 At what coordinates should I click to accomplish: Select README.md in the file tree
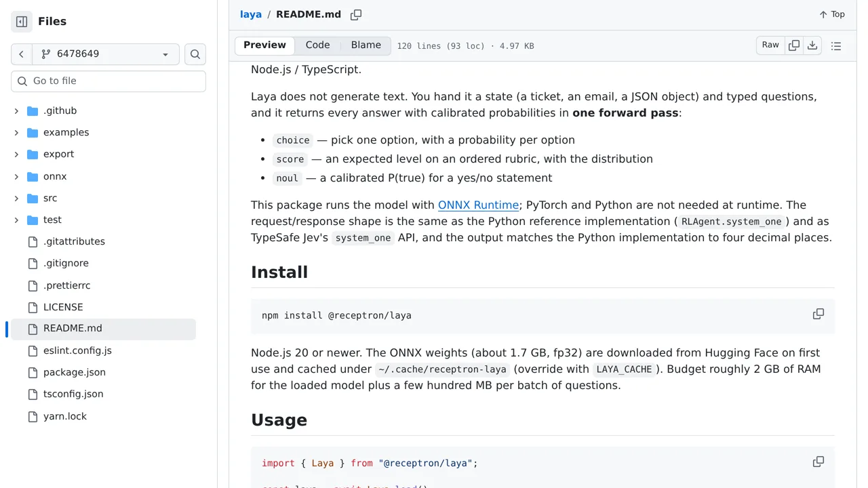(x=103, y=329)
